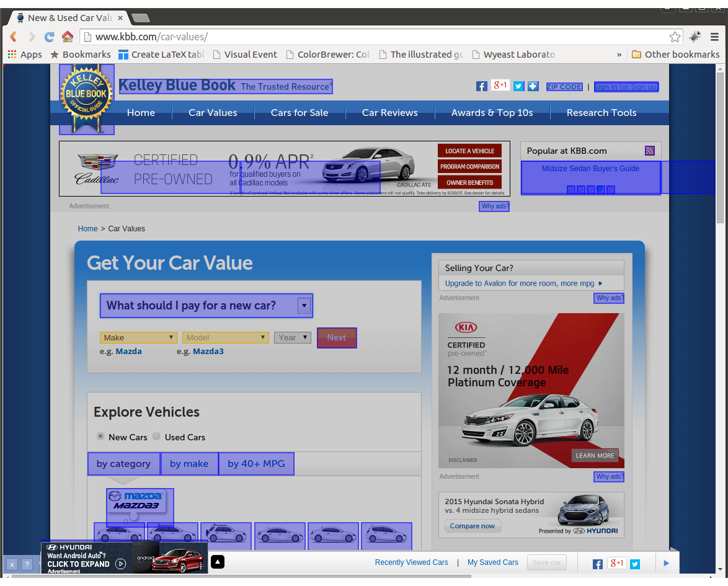Image resolution: width=728 pixels, height=586 pixels.
Task: Select the New Cars radio button
Action: click(100, 436)
